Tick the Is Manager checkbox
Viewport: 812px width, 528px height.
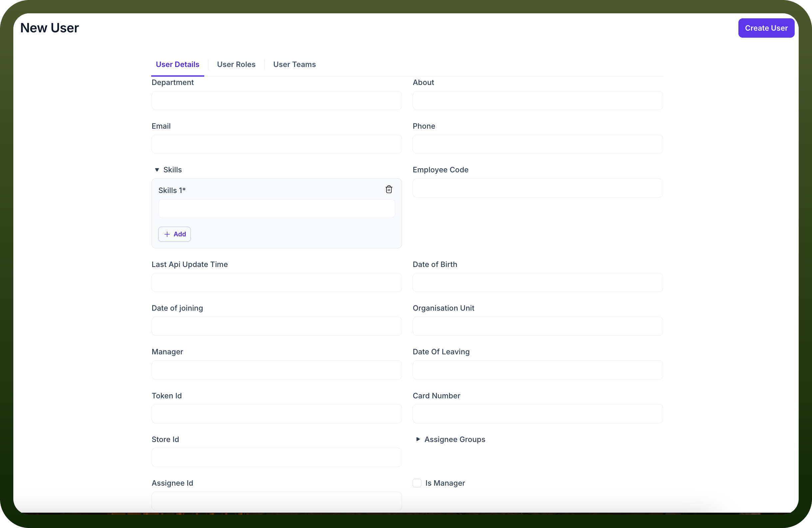417,483
